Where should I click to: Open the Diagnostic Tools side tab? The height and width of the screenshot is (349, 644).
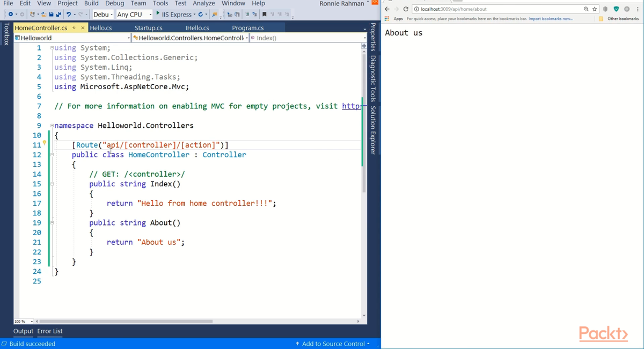click(x=374, y=78)
